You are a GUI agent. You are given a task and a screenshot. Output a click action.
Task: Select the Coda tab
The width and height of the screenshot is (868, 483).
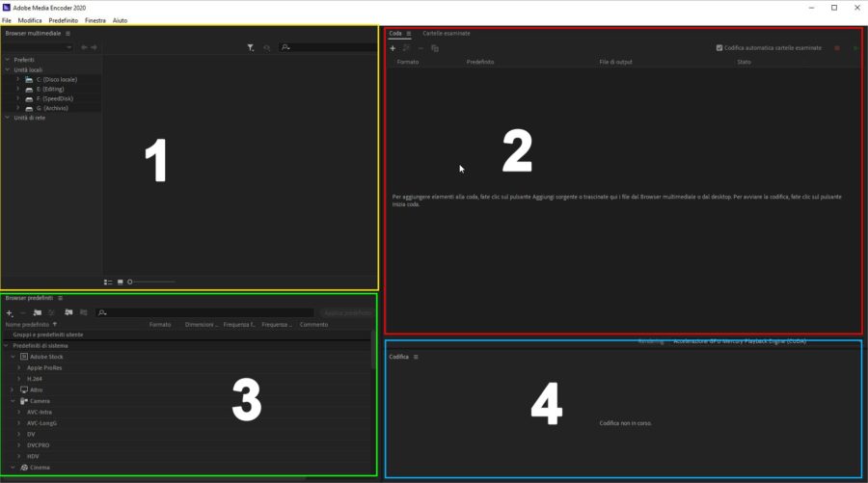click(395, 34)
